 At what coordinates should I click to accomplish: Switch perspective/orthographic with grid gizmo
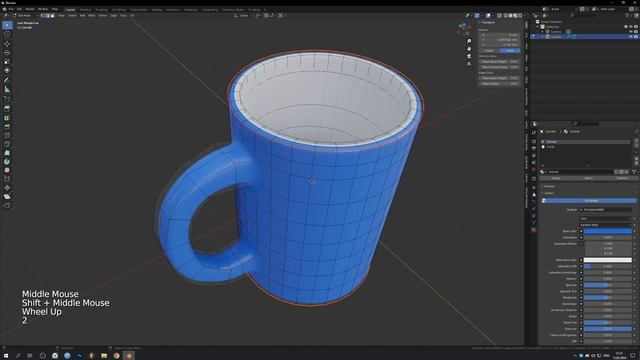point(469,63)
